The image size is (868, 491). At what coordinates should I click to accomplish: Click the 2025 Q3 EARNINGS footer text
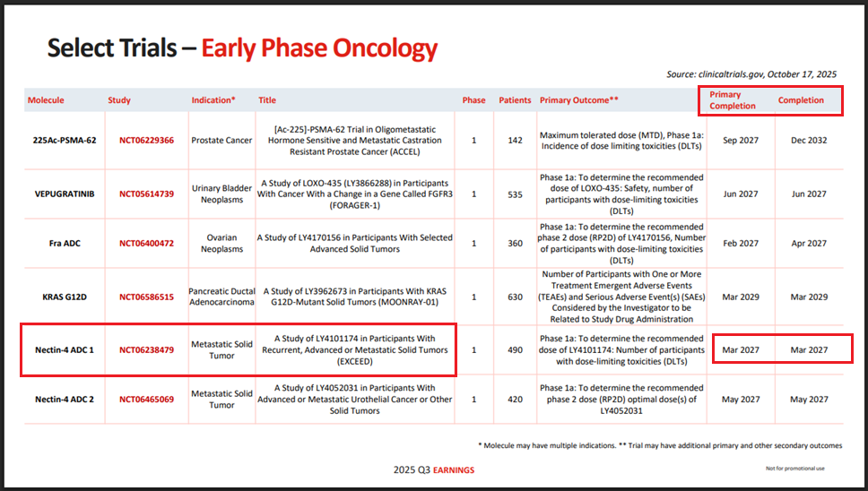tap(434, 470)
